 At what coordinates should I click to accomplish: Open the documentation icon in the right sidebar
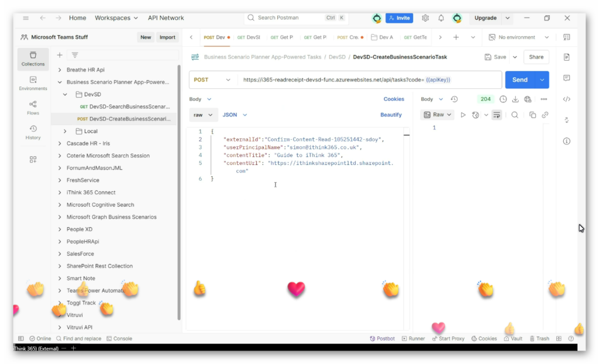(x=566, y=57)
